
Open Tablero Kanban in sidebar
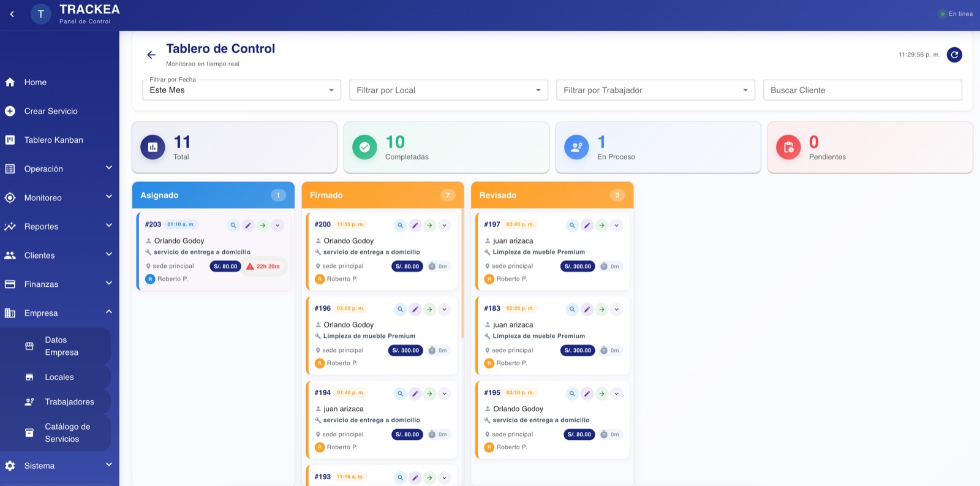59,140
